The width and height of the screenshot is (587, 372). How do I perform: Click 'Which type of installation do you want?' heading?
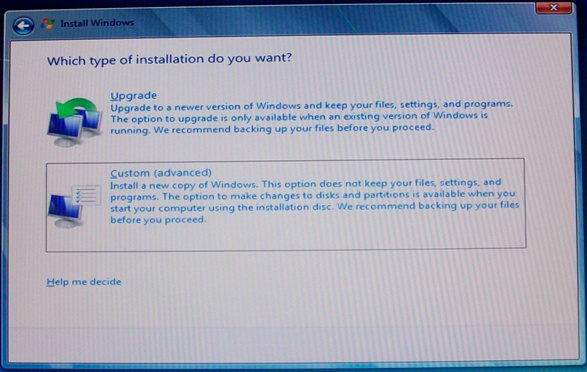pyautogui.click(x=169, y=60)
